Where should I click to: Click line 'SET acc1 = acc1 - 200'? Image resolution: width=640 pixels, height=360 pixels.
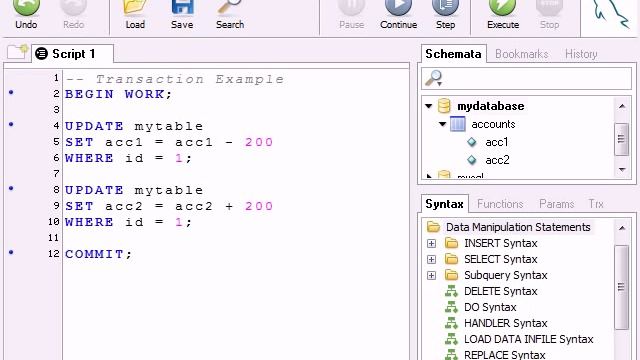tap(169, 142)
